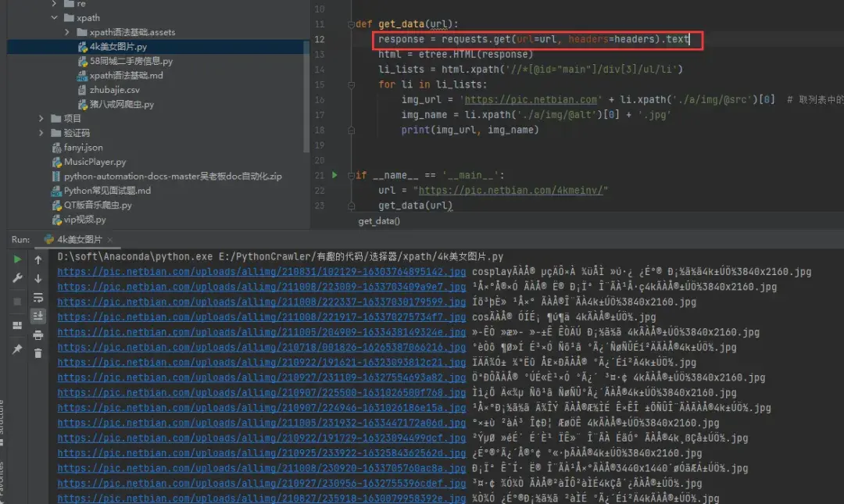Screen dimensions: 844x504
Task: Click the grey stop square in Run panel
Action: click(17, 302)
